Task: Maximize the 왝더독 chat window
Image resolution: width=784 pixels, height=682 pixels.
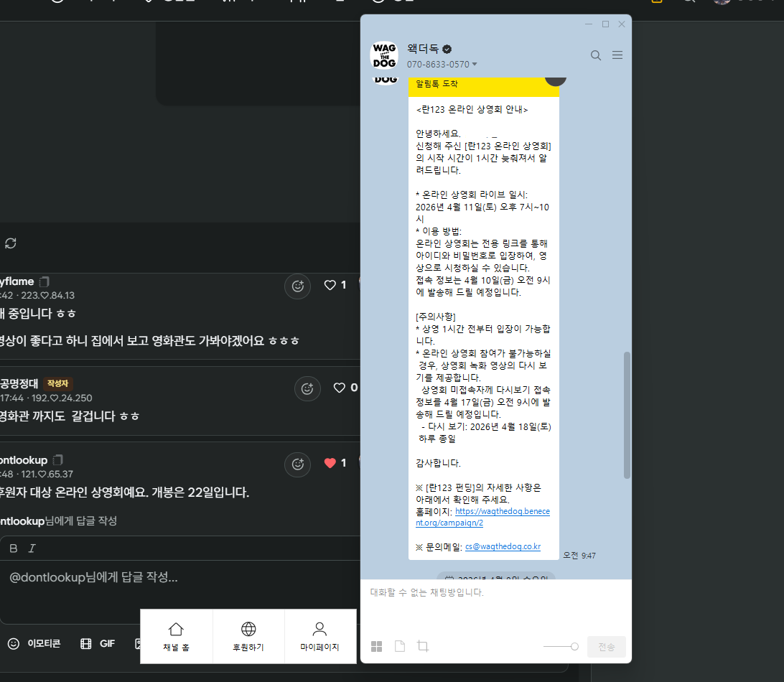Action: pyautogui.click(x=605, y=24)
